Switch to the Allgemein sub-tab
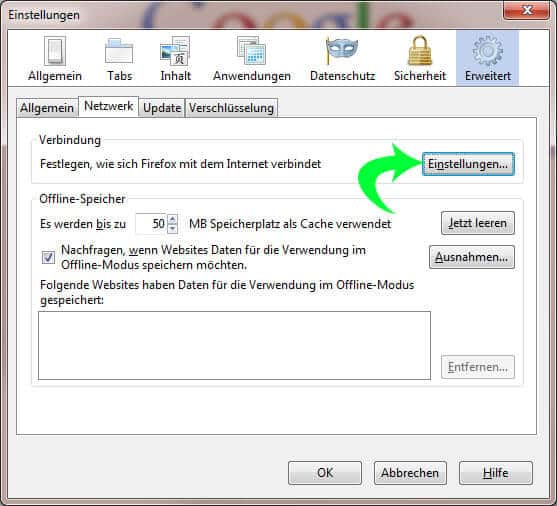Image resolution: width=557 pixels, height=506 pixels. coord(47,108)
